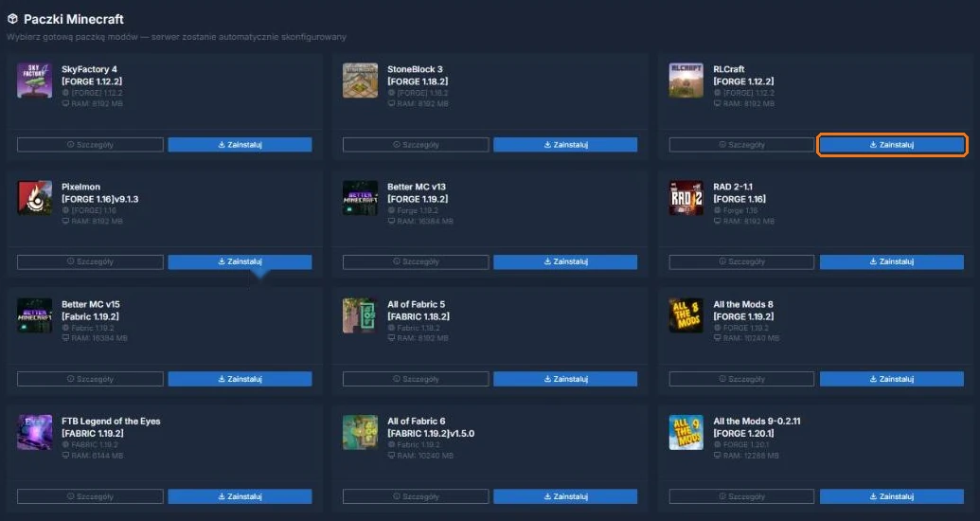
Task: Click the 'Paczki Minecraft' heading
Action: coord(74,19)
